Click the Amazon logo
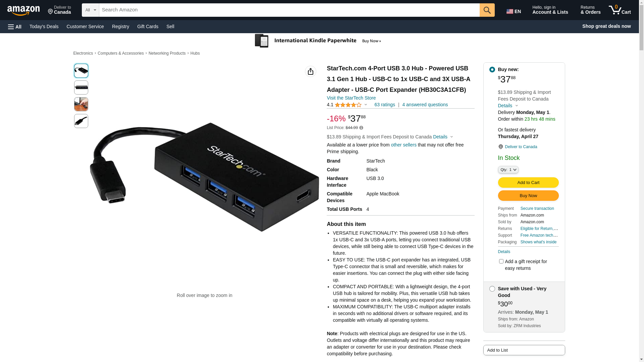This screenshot has height=362, width=644. coord(23,11)
